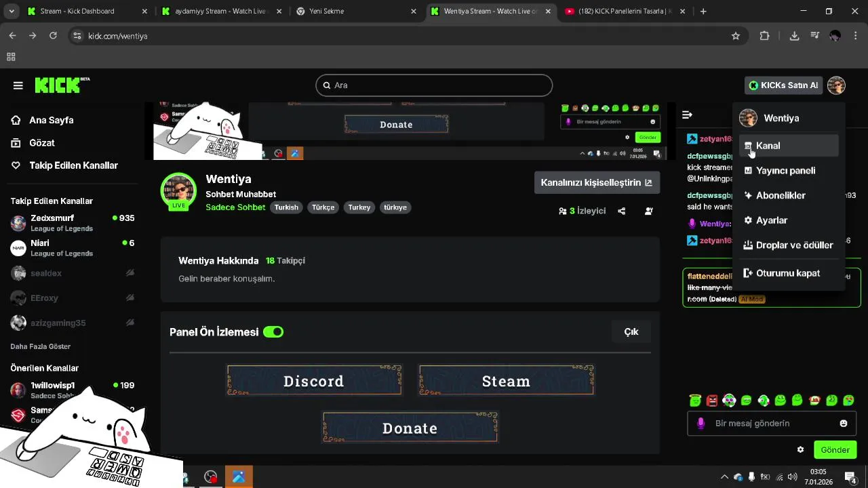868x488 pixels.
Task: Open Droplar ve ödüller menu entry
Action: click(788, 245)
